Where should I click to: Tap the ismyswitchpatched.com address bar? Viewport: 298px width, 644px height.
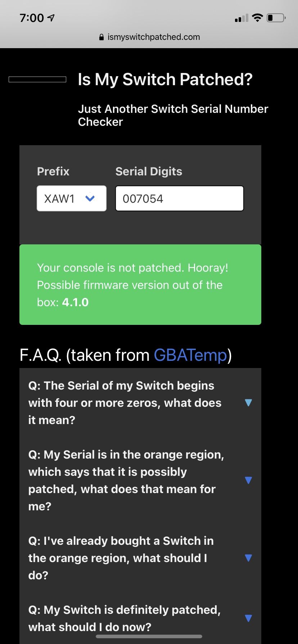point(149,37)
